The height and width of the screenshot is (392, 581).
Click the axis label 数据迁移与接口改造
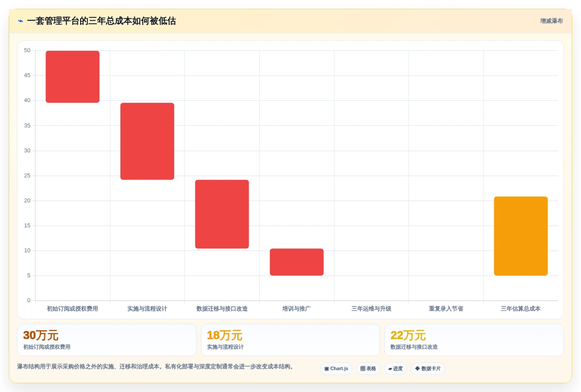pyautogui.click(x=222, y=309)
